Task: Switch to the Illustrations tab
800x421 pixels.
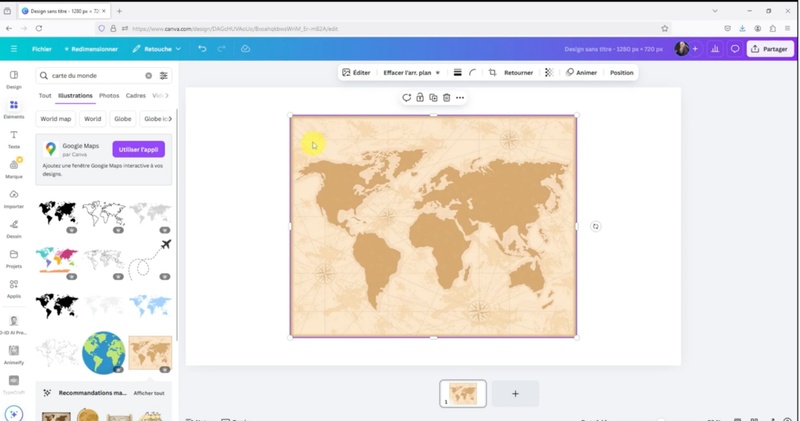Action: [x=75, y=95]
